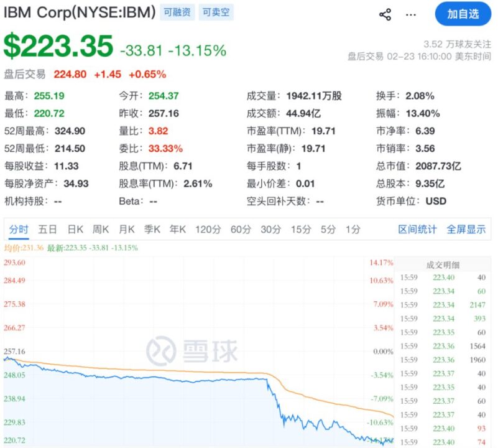Image resolution: width=503 pixels, height=448 pixels.
Task: Select the 30分 chart interval
Action: 270,229
